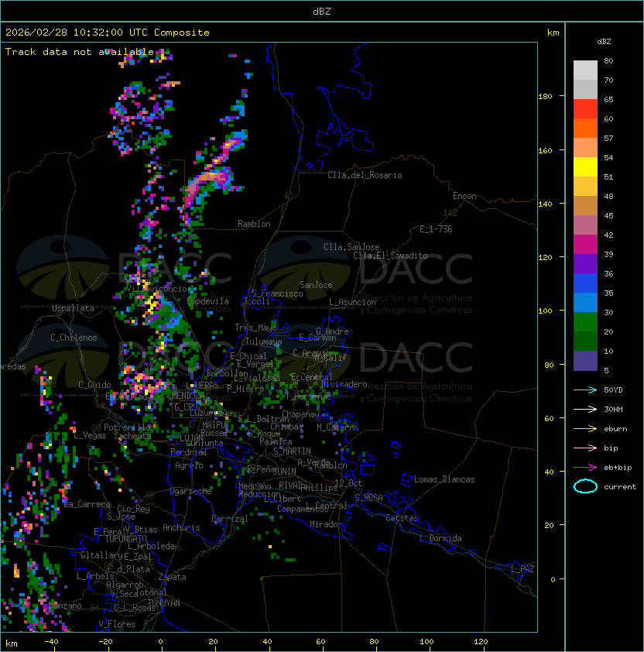Viewport: 644px width, 652px height.
Task: Click the 2026/02/28 10:32:00 UTC Composite timestamp
Action: click(x=108, y=33)
